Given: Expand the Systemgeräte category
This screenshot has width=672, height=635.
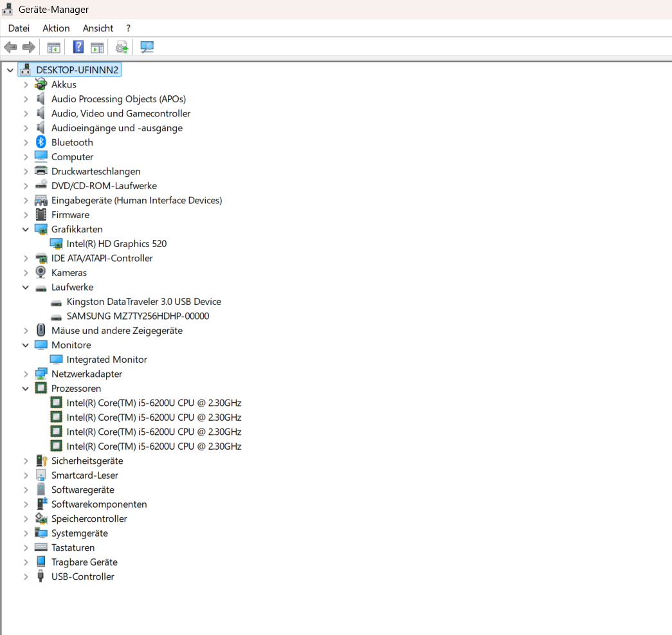Looking at the screenshot, I should click(x=26, y=533).
